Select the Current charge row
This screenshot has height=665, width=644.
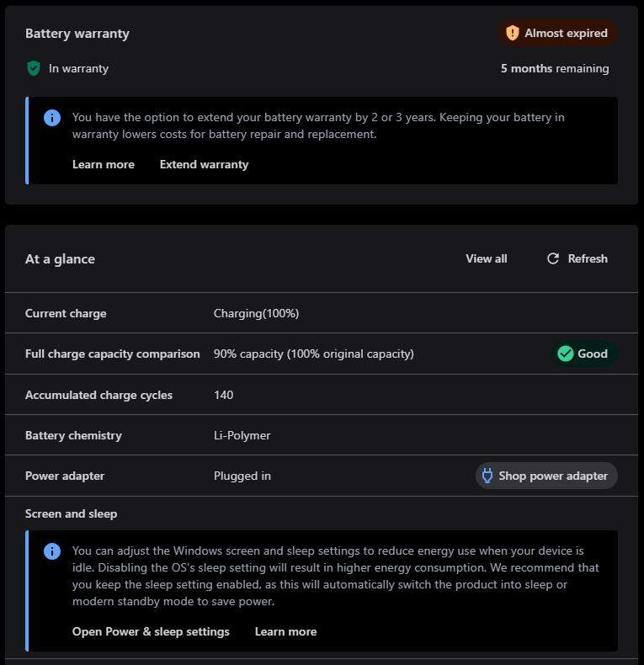click(x=321, y=313)
